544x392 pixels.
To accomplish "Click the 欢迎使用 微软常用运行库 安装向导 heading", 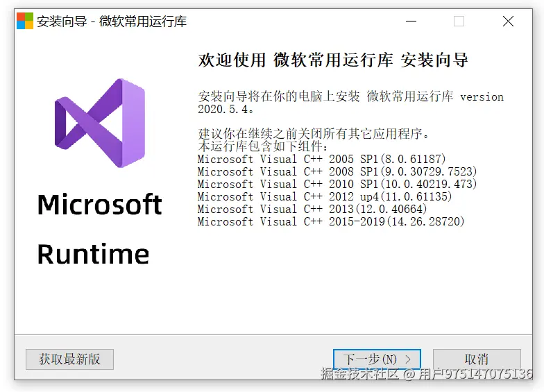I will pos(333,60).
